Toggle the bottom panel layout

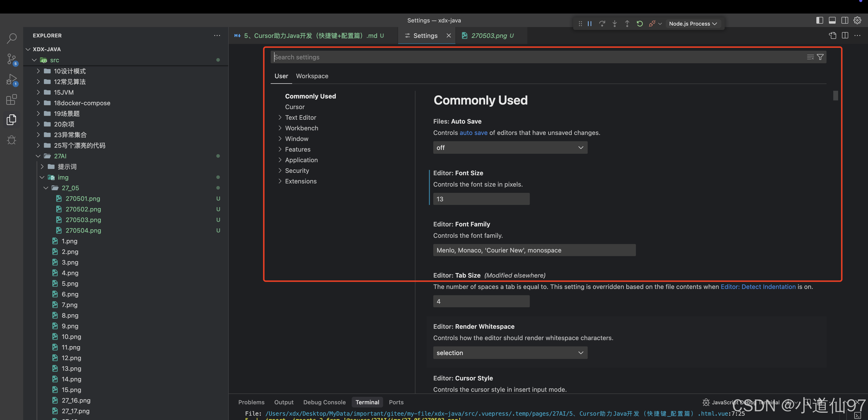click(x=832, y=20)
